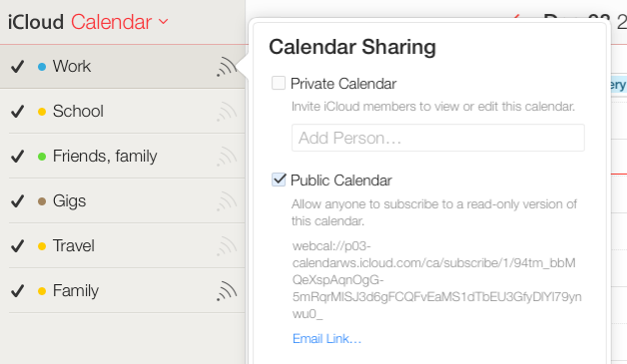Open Travel calendar sharing icon

(227, 246)
